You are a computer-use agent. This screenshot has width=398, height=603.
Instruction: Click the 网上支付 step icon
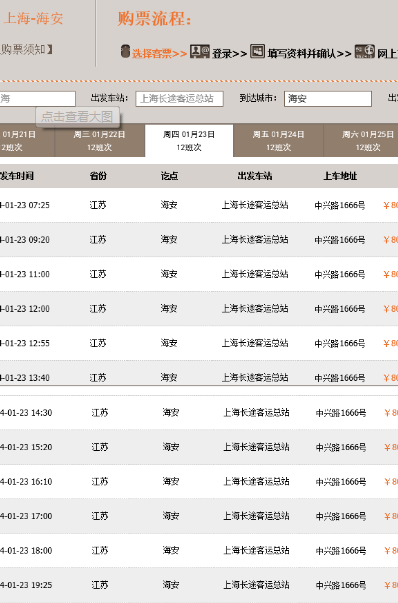365,51
